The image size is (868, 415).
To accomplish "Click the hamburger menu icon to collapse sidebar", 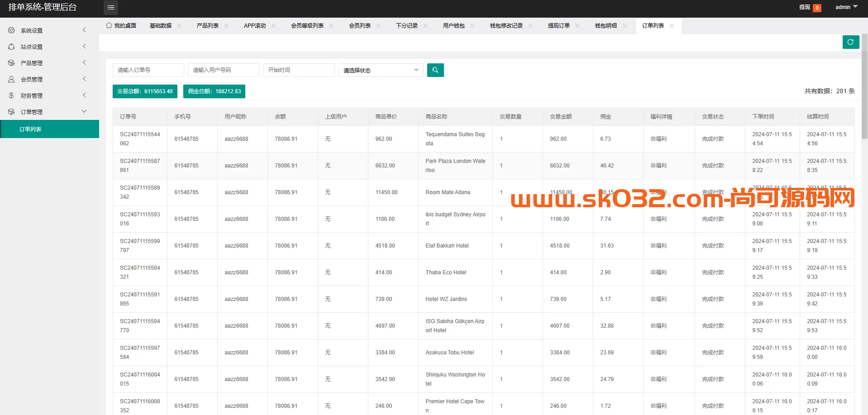I will [x=110, y=8].
